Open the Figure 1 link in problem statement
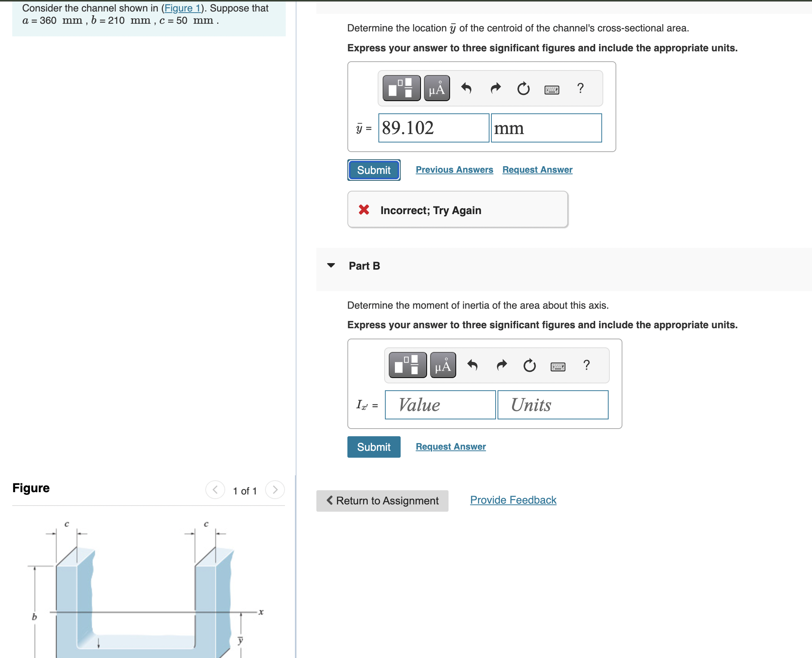The image size is (812, 658). tap(182, 8)
